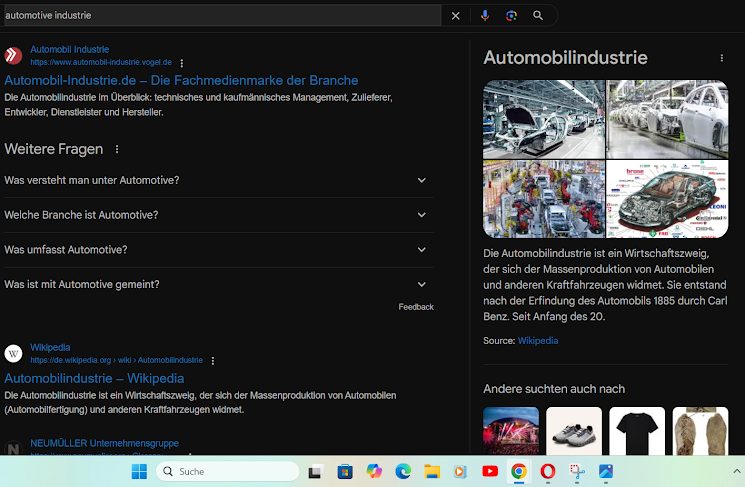745x487 pixels.
Task: Launch Microsoft Edge from the taskbar
Action: coord(403,471)
